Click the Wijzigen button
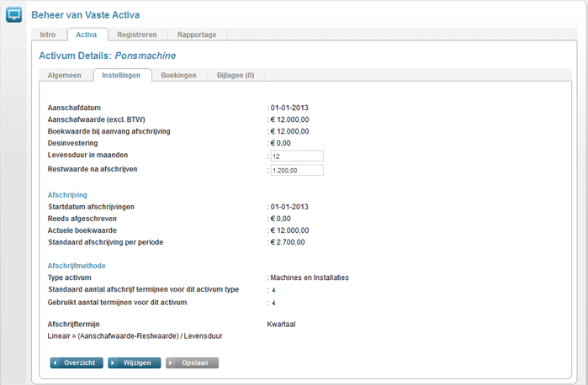 (135, 363)
